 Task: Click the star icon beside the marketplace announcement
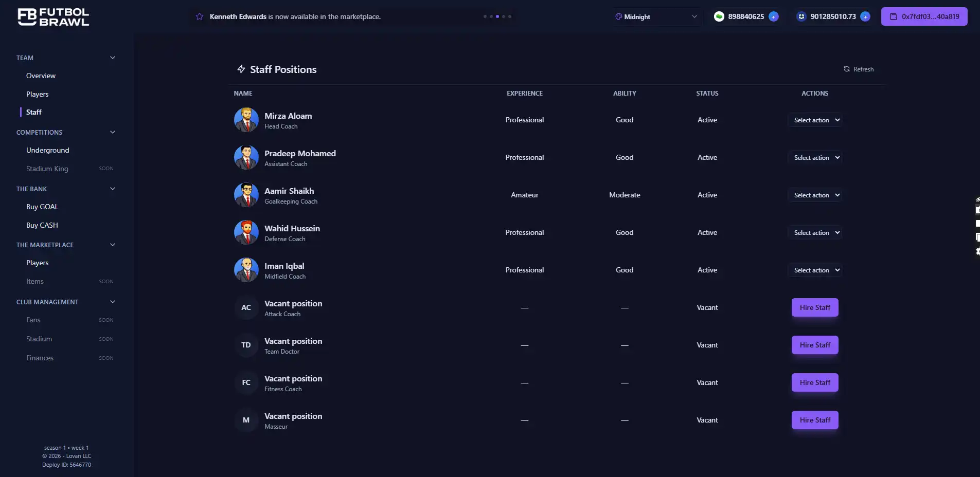pos(199,16)
